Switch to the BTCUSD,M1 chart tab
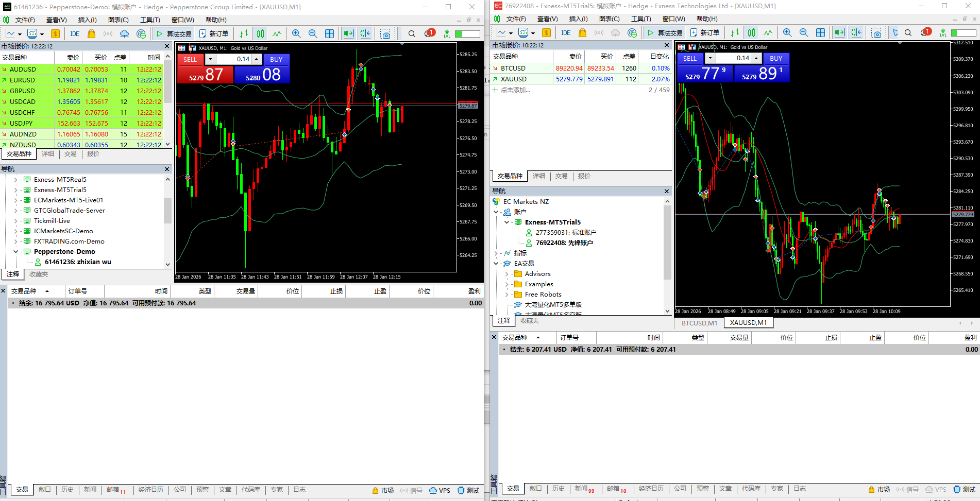 tap(699, 323)
